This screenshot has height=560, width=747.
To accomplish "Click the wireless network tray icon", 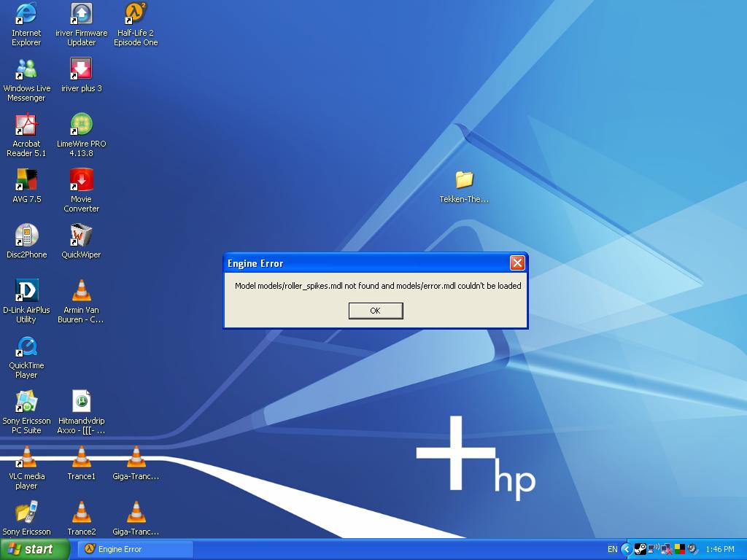I will (x=653, y=549).
